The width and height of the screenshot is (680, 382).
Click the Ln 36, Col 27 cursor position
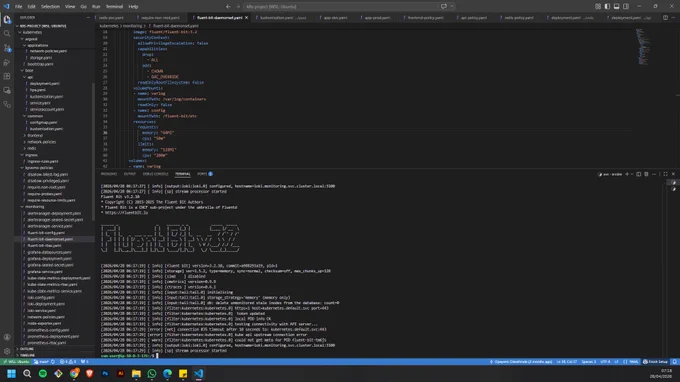click(x=567, y=362)
